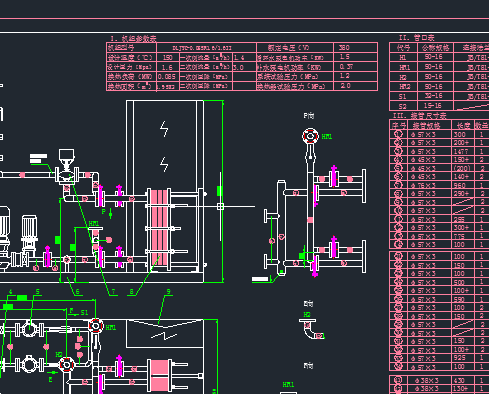Image resolution: width=489 pixels, height=394 pixels.
Task: Click the green S1 text label
Action: 84,312
